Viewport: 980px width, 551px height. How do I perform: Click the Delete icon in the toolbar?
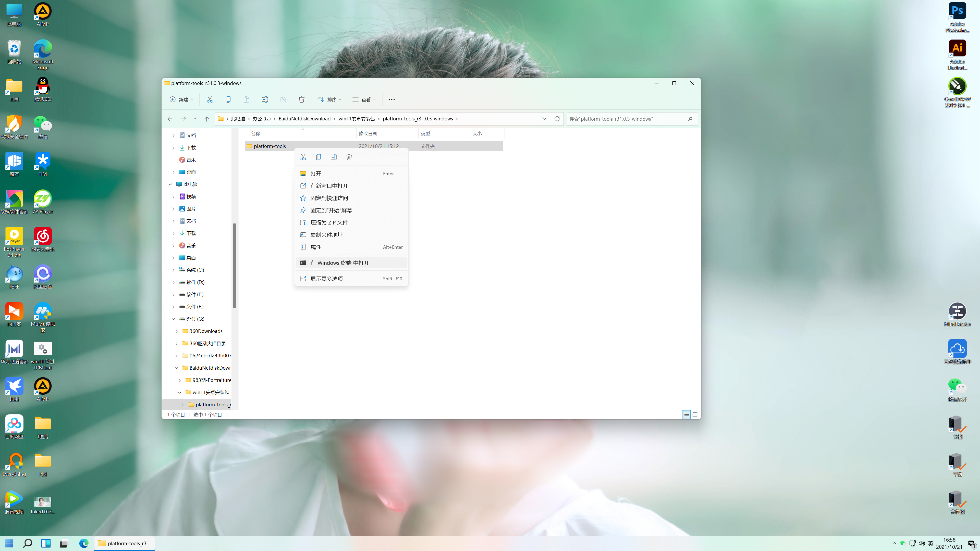301,99
